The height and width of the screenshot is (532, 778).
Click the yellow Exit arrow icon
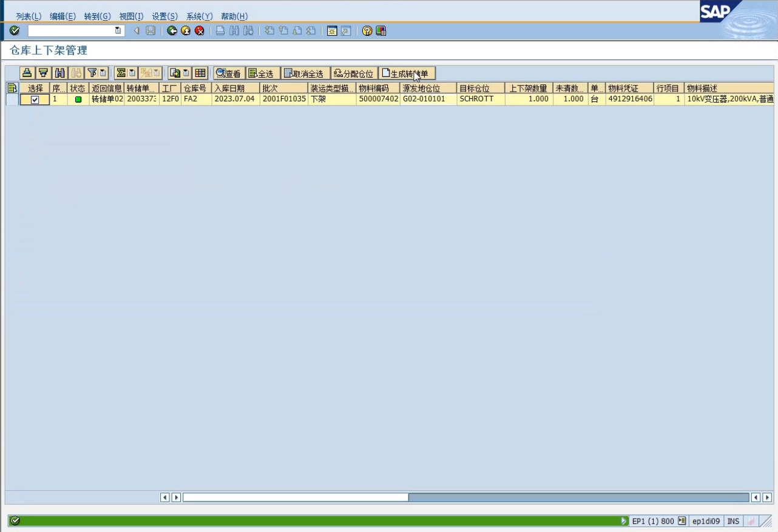click(186, 31)
